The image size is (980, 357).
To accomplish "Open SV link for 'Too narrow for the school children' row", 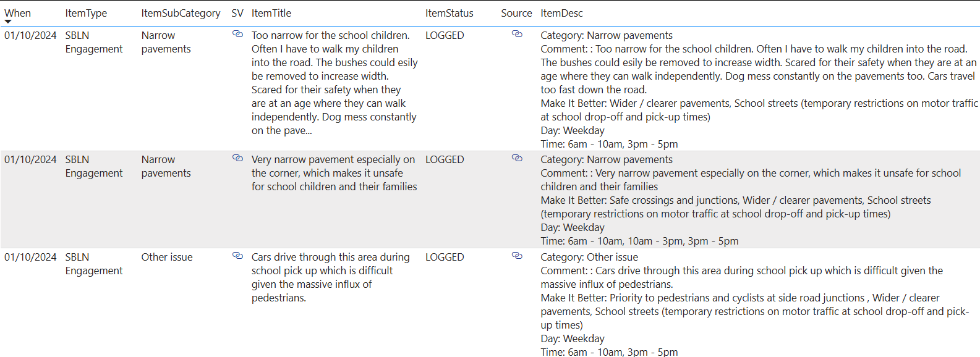I will pyautogui.click(x=237, y=35).
